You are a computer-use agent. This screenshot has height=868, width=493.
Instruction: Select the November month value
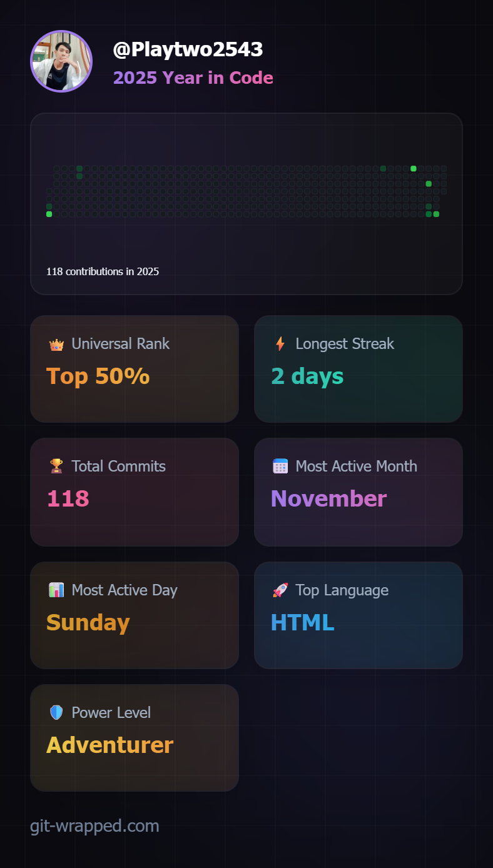coord(328,498)
